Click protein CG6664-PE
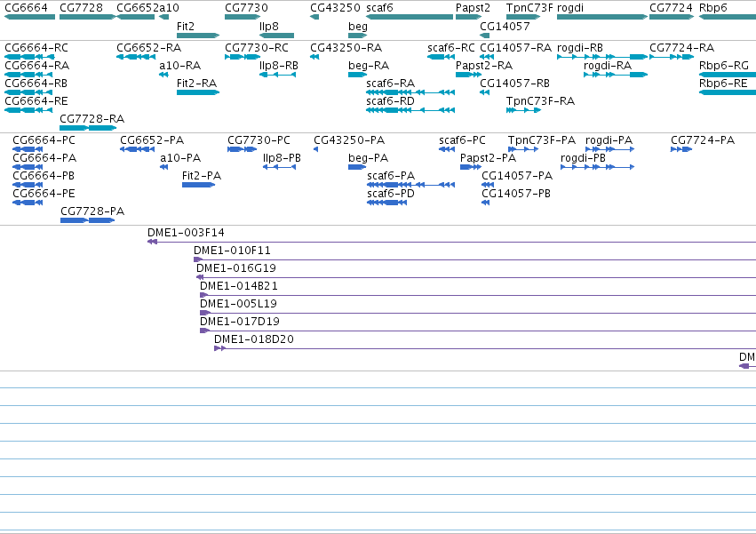 (44, 194)
